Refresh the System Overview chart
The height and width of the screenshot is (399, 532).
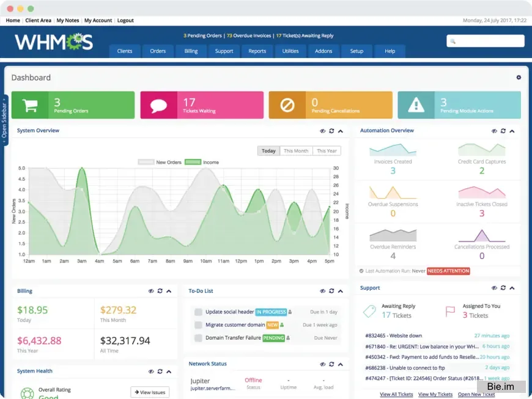(x=331, y=131)
